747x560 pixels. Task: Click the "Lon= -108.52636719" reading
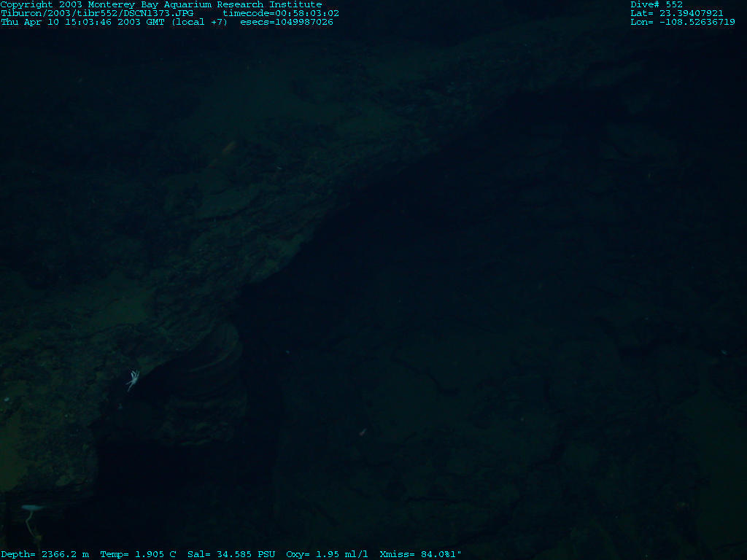[683, 22]
